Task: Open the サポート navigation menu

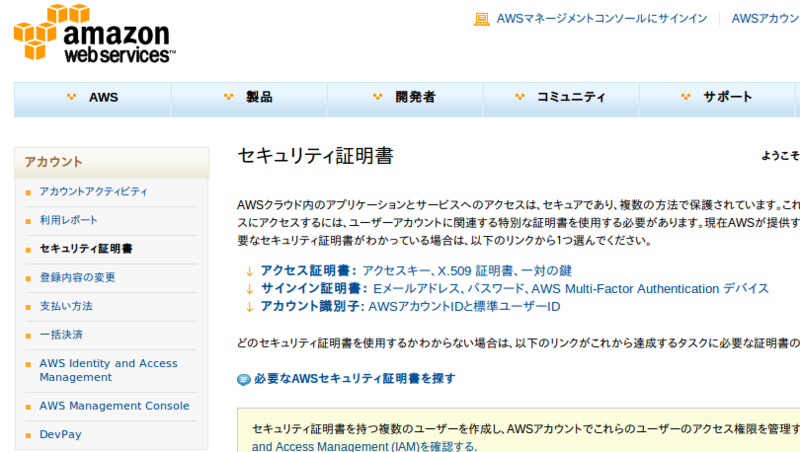Action: pyautogui.click(x=717, y=99)
